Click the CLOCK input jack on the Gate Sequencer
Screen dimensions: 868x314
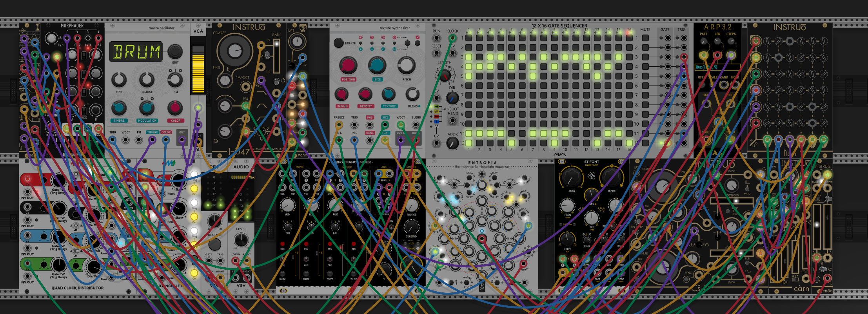pos(452,38)
